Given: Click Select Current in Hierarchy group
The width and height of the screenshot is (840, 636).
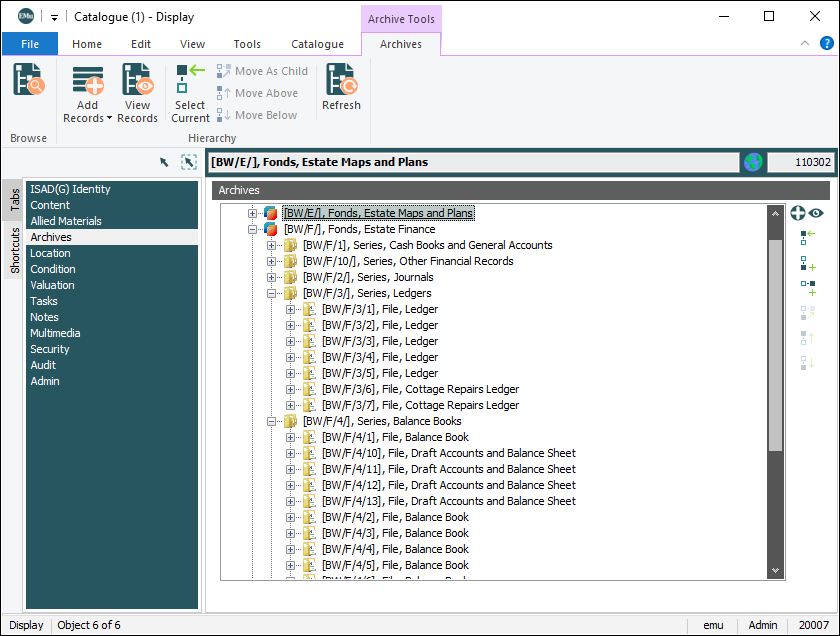Looking at the screenshot, I should (x=190, y=93).
